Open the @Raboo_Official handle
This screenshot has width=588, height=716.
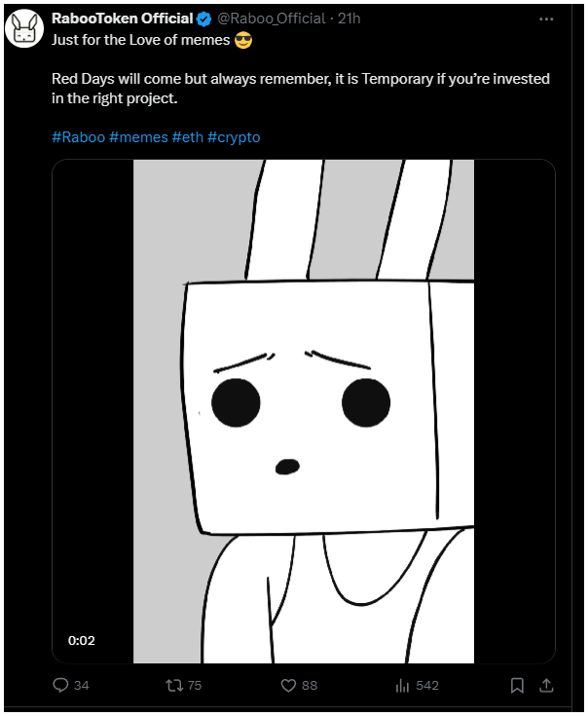(272, 19)
